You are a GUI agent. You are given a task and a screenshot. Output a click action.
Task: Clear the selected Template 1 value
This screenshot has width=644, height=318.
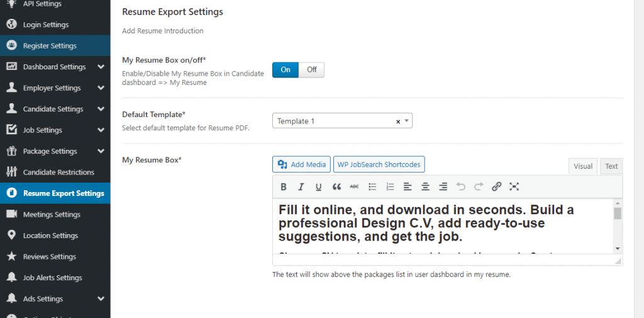(x=397, y=122)
